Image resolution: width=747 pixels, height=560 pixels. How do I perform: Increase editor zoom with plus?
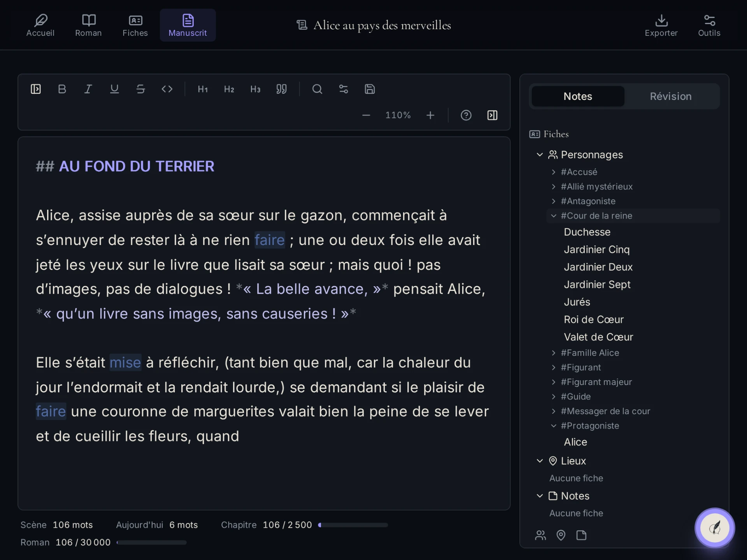pyautogui.click(x=430, y=115)
